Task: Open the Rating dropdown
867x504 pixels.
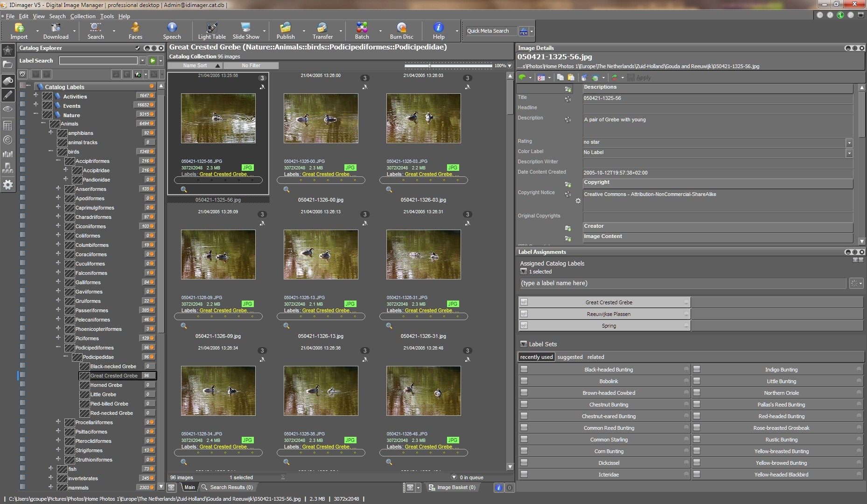Action: pos(849,142)
